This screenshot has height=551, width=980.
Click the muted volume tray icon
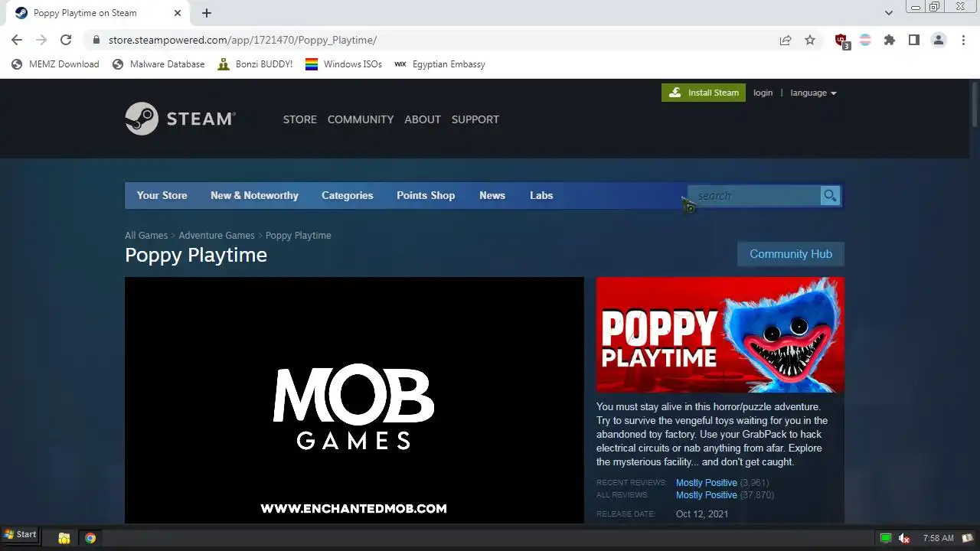click(x=903, y=538)
